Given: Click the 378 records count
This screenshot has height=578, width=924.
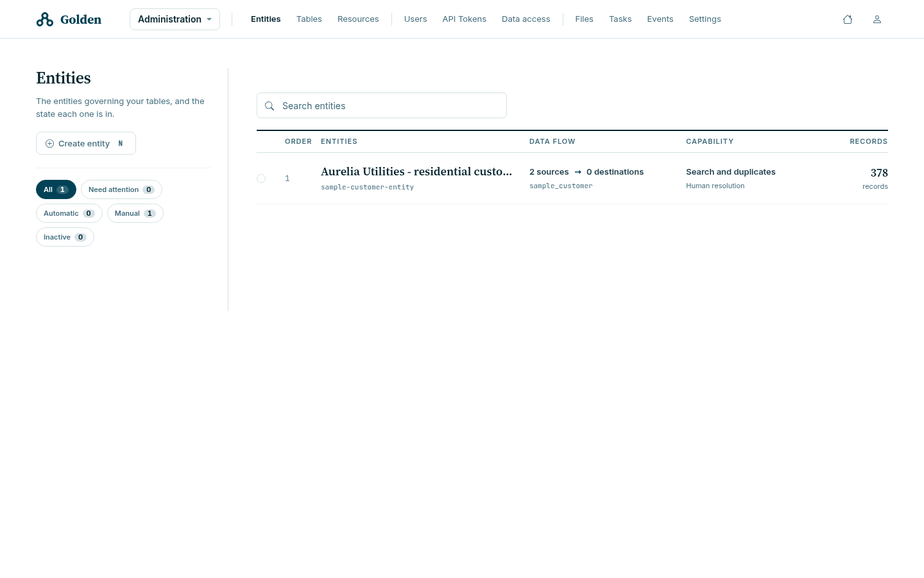Looking at the screenshot, I should [879, 173].
